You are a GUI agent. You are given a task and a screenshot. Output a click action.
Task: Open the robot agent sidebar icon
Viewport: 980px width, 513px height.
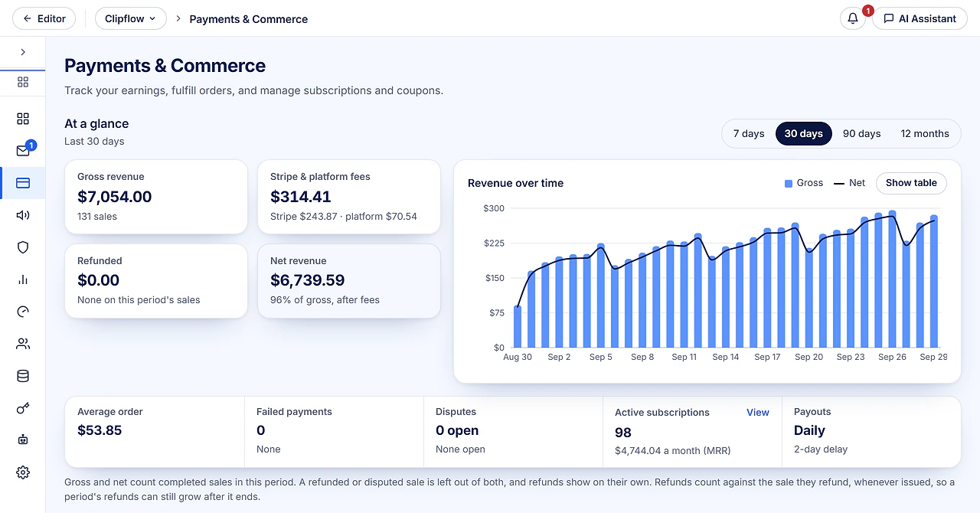(23, 440)
